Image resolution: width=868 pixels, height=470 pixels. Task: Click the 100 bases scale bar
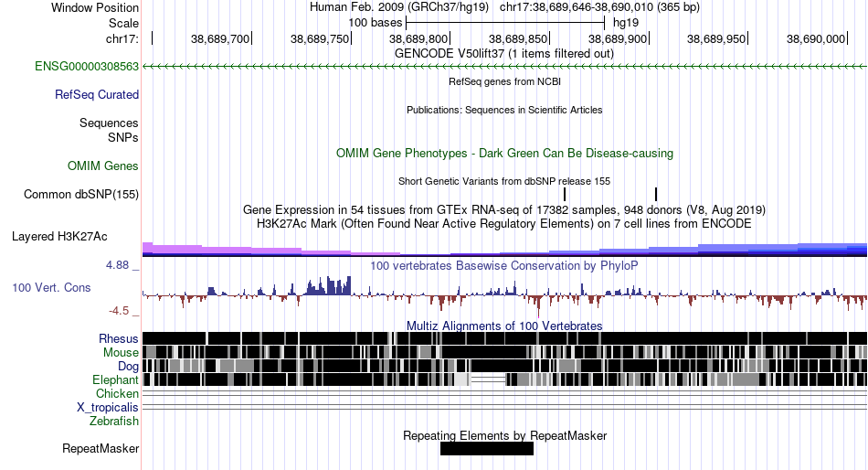pos(505,23)
